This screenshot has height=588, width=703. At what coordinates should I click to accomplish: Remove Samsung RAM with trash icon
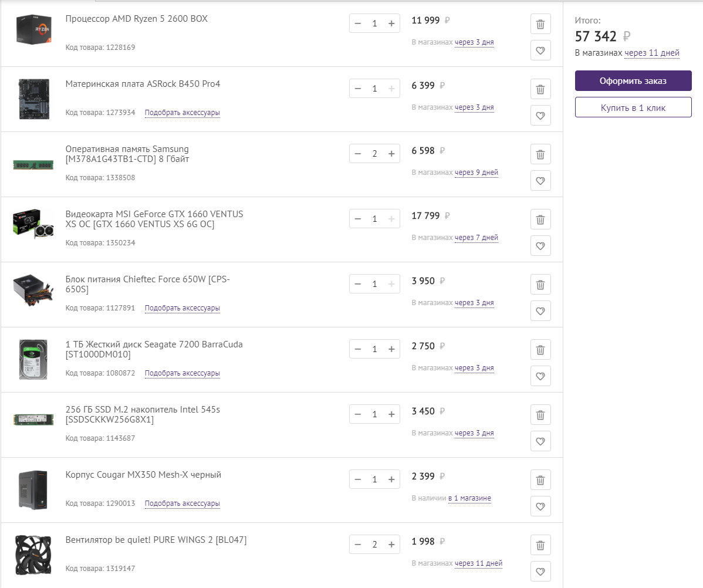[x=540, y=155]
